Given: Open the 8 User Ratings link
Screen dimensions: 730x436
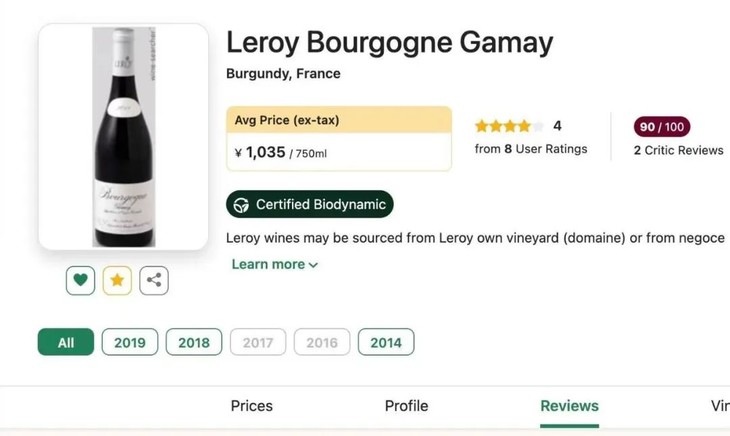Looking at the screenshot, I should 531,149.
